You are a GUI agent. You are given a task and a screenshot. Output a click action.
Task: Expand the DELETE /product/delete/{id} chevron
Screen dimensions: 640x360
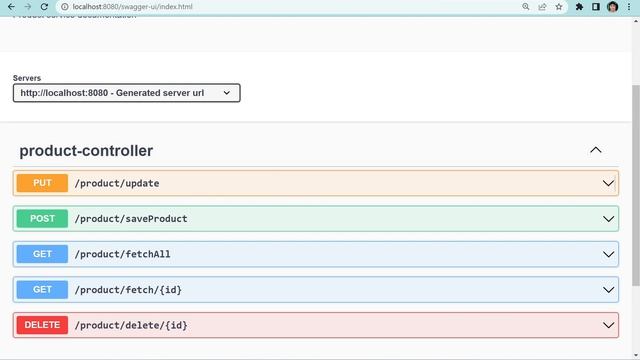(608, 325)
